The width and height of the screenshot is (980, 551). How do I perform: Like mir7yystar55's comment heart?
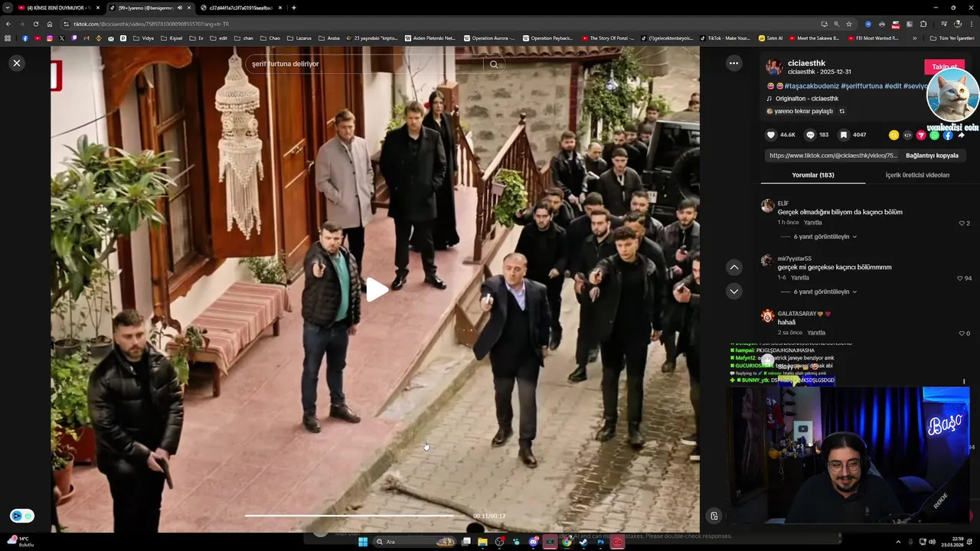960,279
